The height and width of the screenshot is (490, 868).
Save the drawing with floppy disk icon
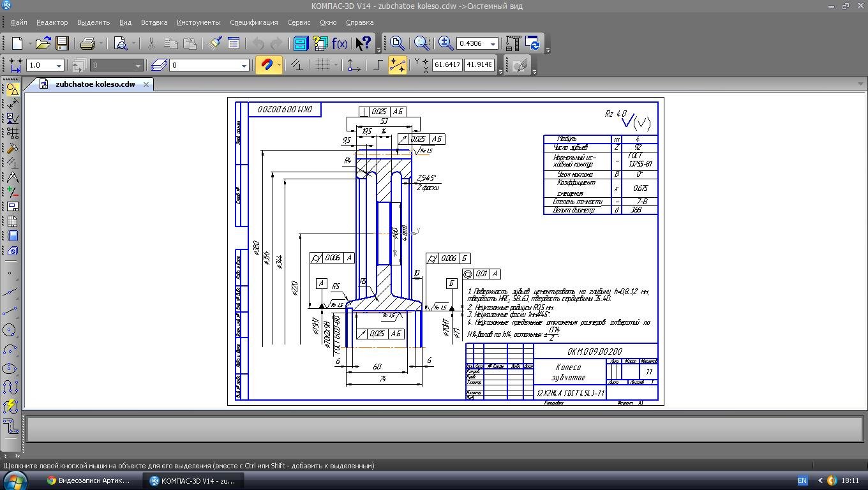click(62, 43)
